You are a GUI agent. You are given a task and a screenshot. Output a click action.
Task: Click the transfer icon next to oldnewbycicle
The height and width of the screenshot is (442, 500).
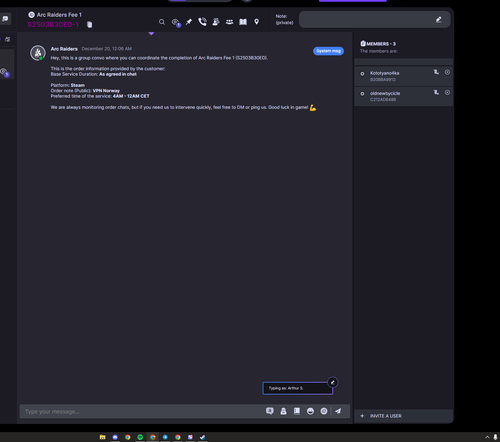pos(436,92)
